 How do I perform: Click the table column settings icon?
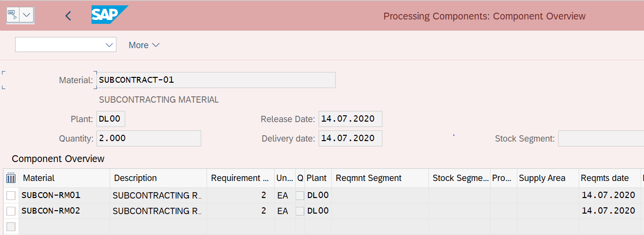(11, 178)
